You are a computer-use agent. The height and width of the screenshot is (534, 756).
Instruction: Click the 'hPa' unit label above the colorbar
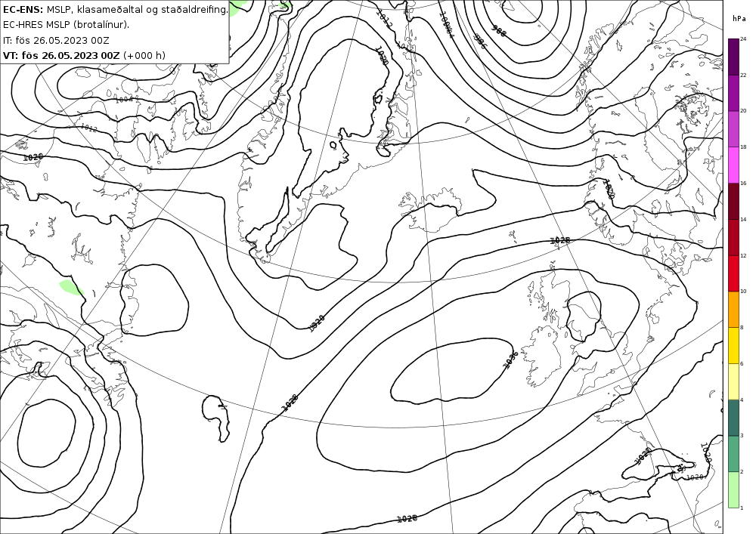tap(739, 19)
